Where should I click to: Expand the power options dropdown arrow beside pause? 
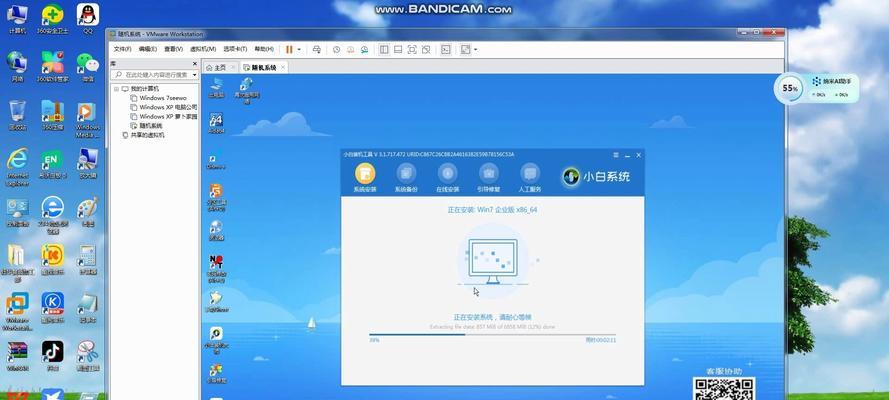pyautogui.click(x=299, y=50)
